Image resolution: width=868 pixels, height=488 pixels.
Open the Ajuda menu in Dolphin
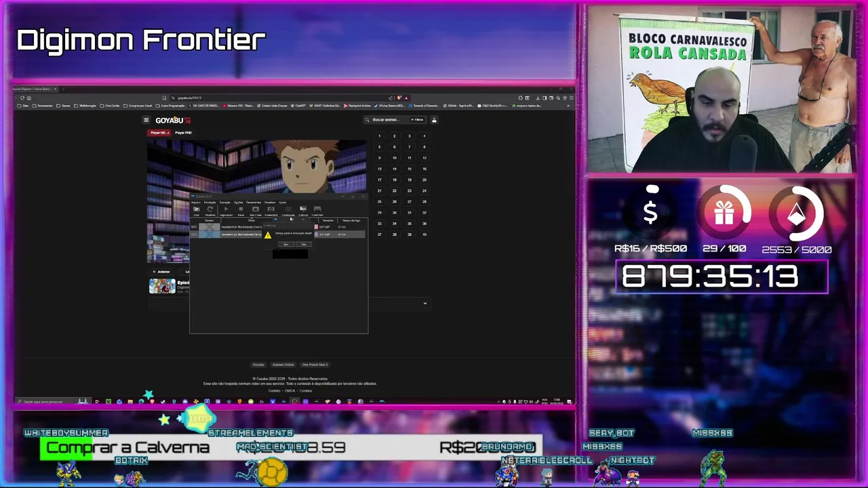pos(283,203)
